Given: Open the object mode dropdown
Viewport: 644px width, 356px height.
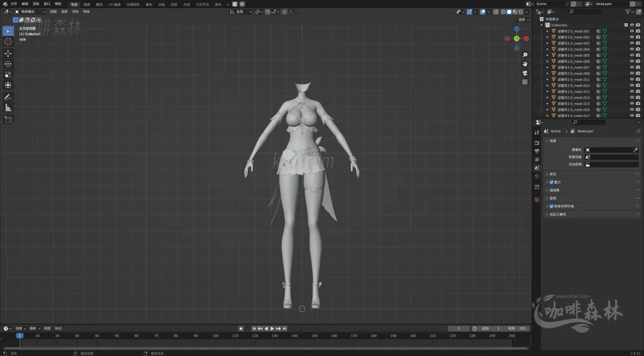Looking at the screenshot, I should click(x=30, y=12).
